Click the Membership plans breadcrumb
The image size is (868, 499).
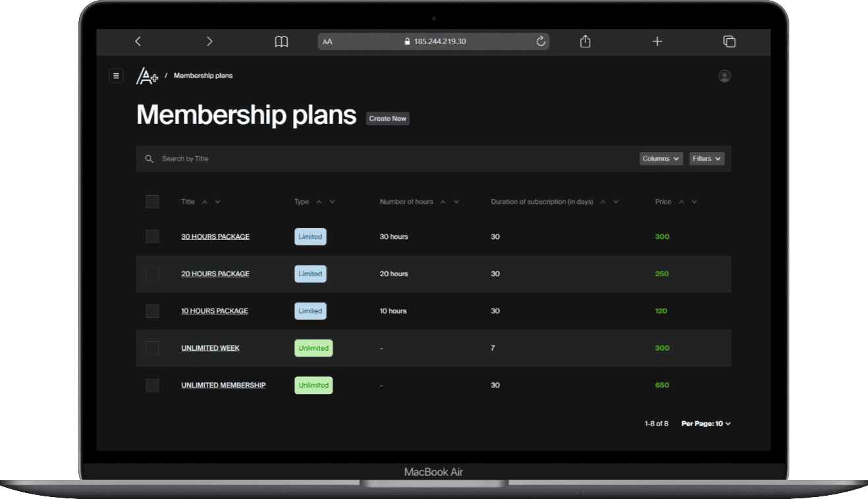click(203, 76)
